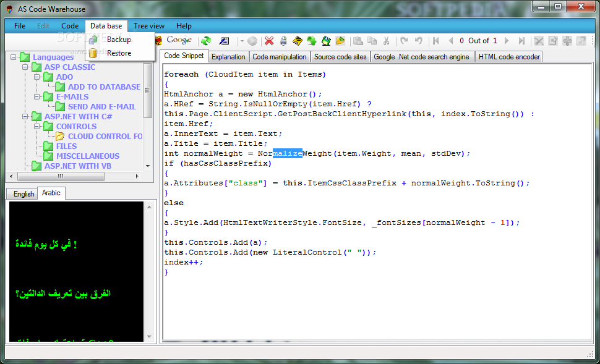
Task: Click the scissors cut icon
Action: click(x=386, y=41)
